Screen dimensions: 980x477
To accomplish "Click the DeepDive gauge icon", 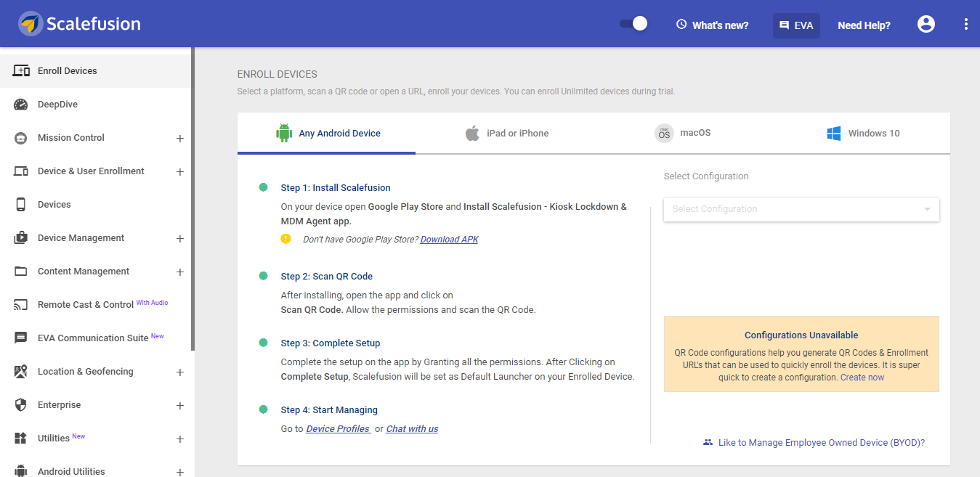I will (21, 105).
